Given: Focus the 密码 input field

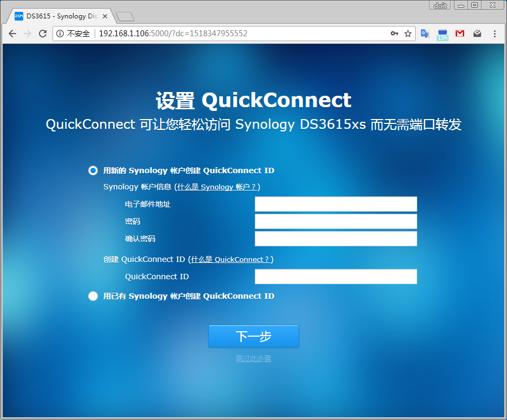Looking at the screenshot, I should click(335, 221).
